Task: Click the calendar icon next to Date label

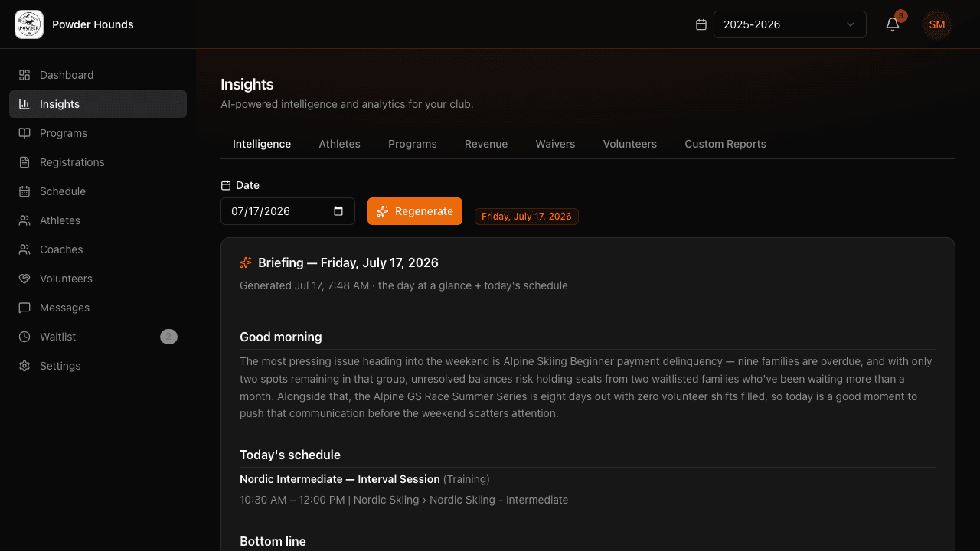Action: (x=226, y=185)
